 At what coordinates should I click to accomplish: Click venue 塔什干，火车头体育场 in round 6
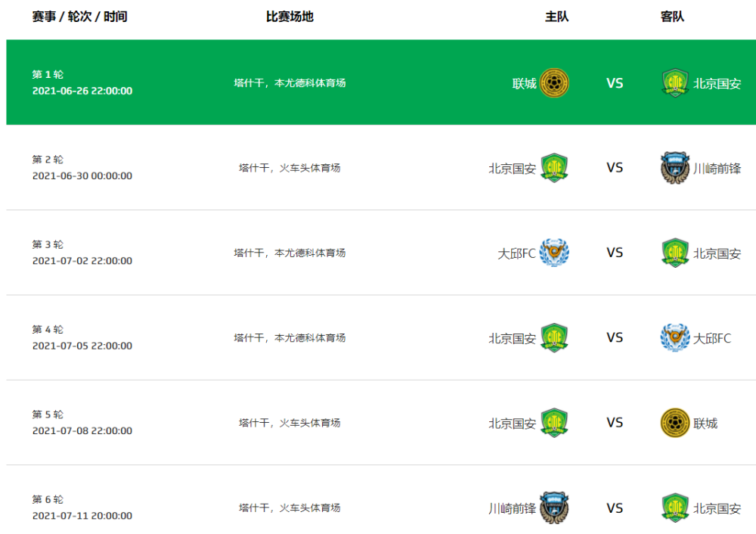[x=290, y=508]
